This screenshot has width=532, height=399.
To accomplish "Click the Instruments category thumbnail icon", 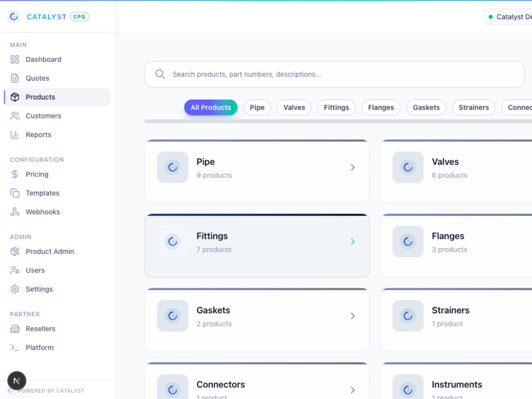I will (x=408, y=387).
